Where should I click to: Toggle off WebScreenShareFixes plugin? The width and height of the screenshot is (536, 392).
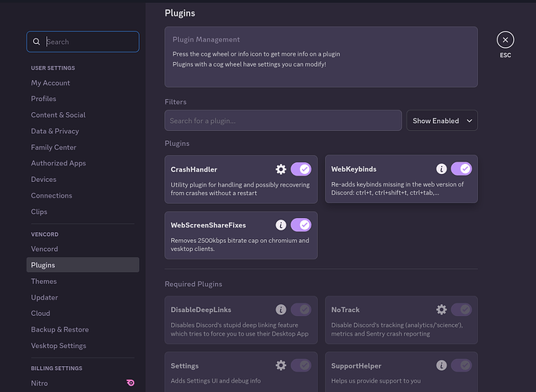point(301,225)
